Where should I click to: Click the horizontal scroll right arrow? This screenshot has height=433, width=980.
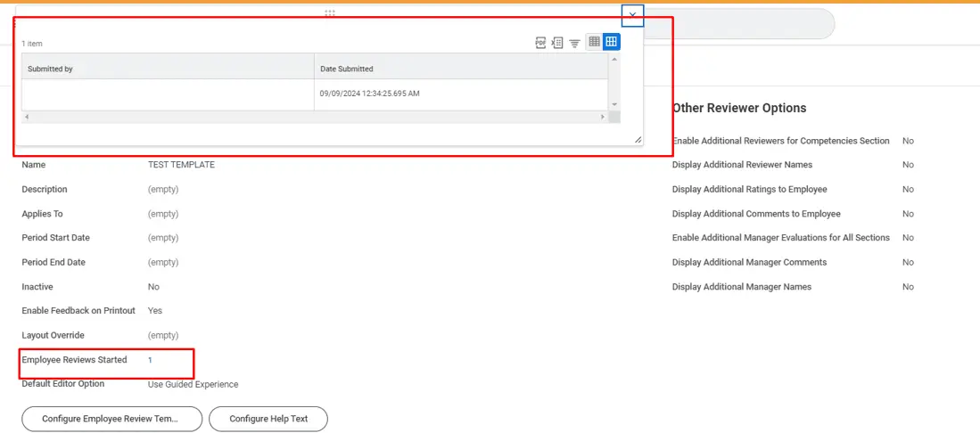point(603,117)
